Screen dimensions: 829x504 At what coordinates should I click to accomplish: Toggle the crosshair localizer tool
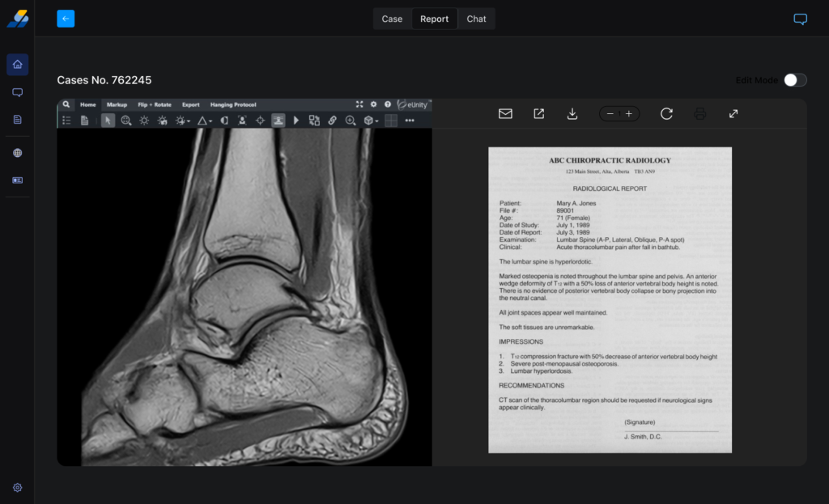(260, 121)
